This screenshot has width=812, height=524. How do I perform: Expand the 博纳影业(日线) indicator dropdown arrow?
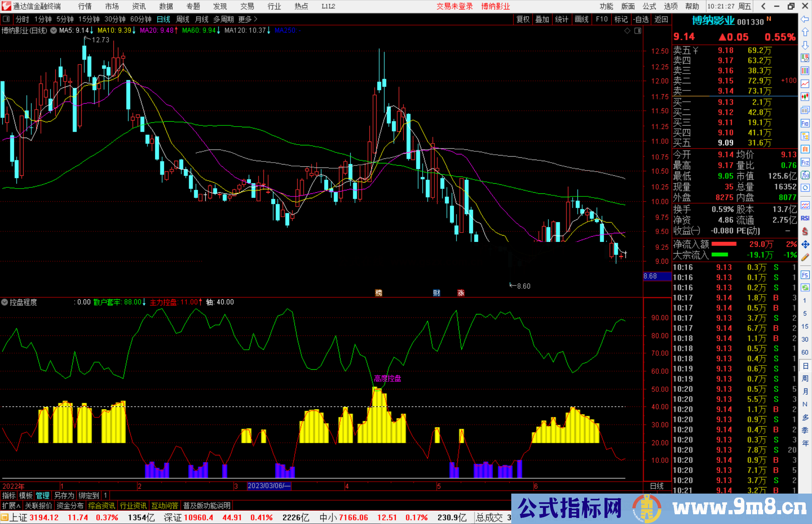pyautogui.click(x=53, y=30)
